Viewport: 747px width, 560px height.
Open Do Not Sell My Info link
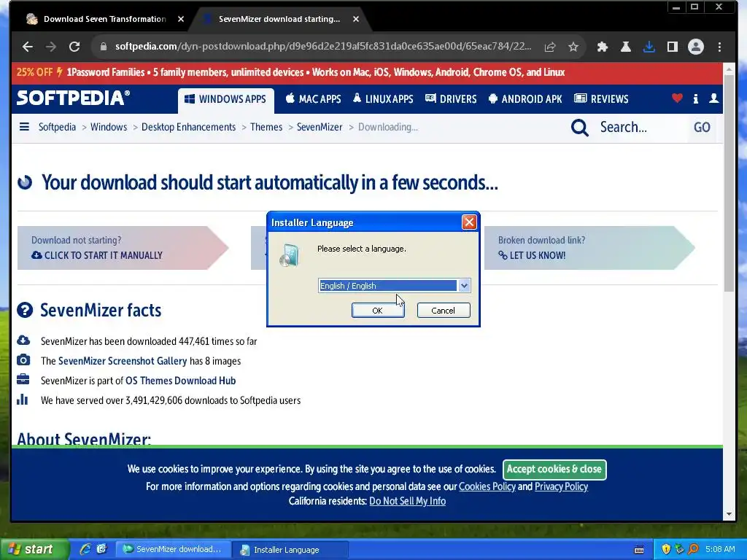pos(407,502)
